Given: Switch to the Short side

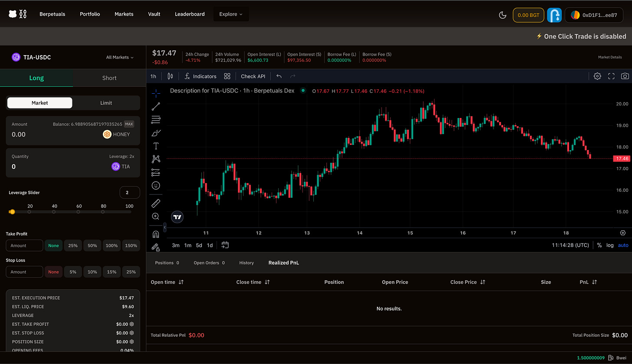Looking at the screenshot, I should pos(109,78).
